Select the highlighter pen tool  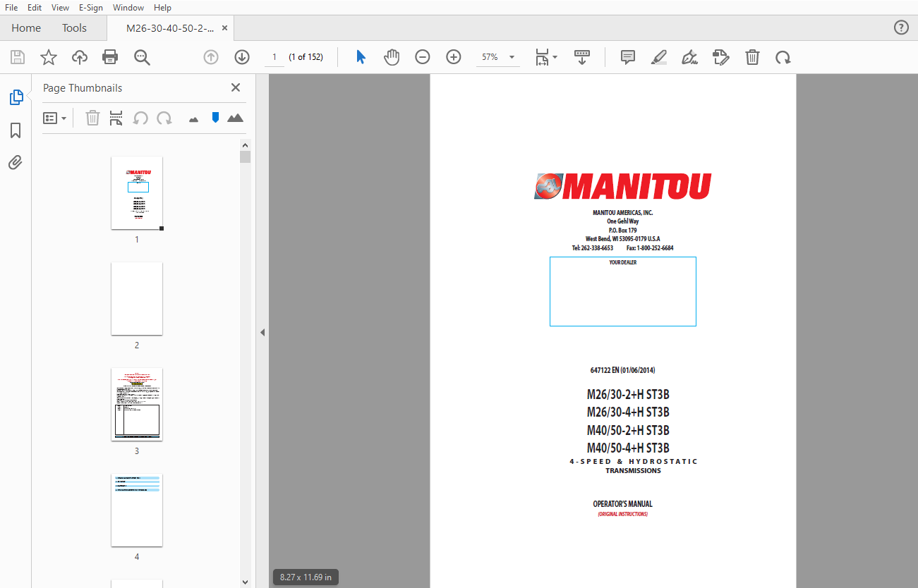(x=659, y=57)
